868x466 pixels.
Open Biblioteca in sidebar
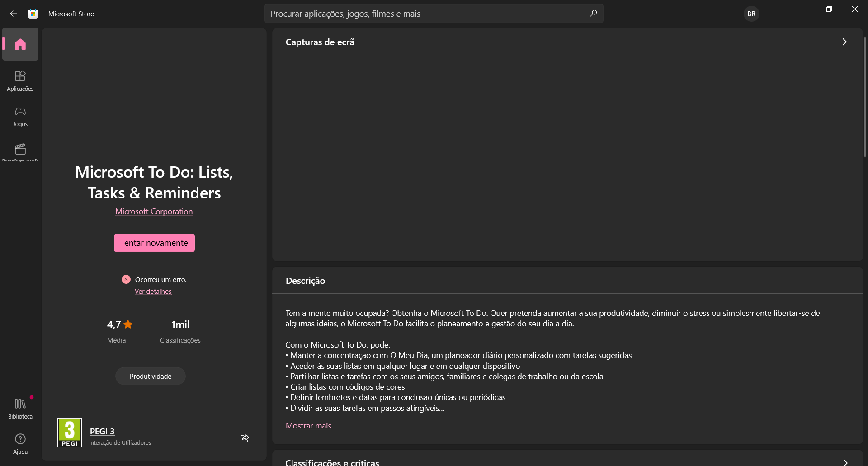click(x=20, y=409)
